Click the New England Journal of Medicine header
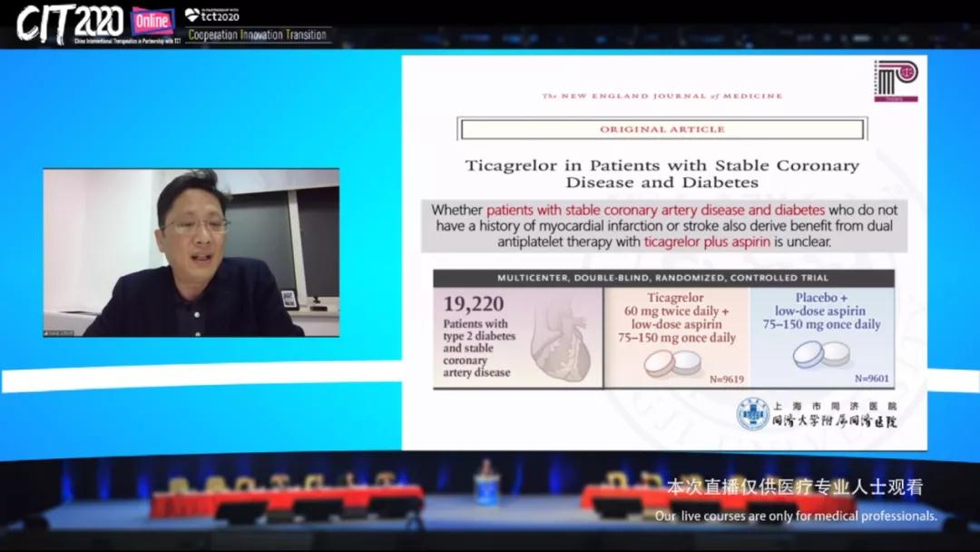This screenshot has width=980, height=552. point(661,95)
